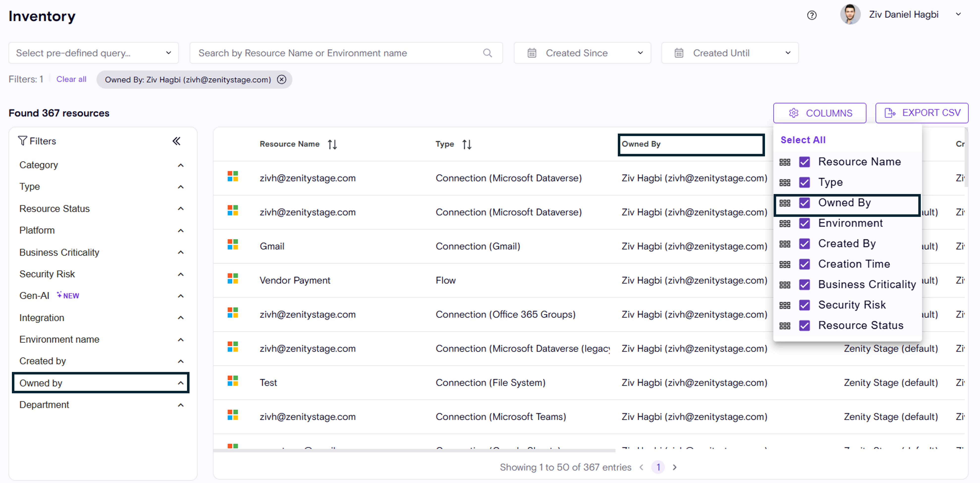Image resolution: width=980 pixels, height=483 pixels.
Task: Sort by Resource Name arrows icon
Action: pyautogui.click(x=332, y=145)
